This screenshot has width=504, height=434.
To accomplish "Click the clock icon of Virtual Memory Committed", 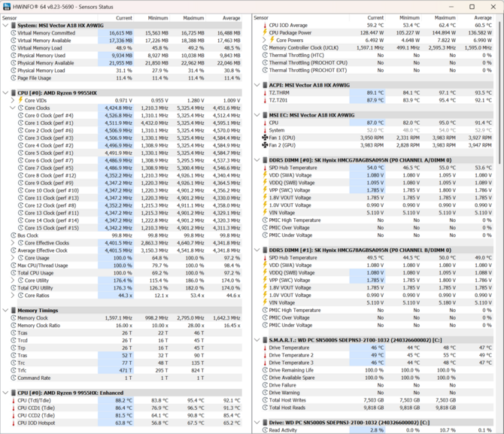I will pyautogui.click(x=14, y=33).
